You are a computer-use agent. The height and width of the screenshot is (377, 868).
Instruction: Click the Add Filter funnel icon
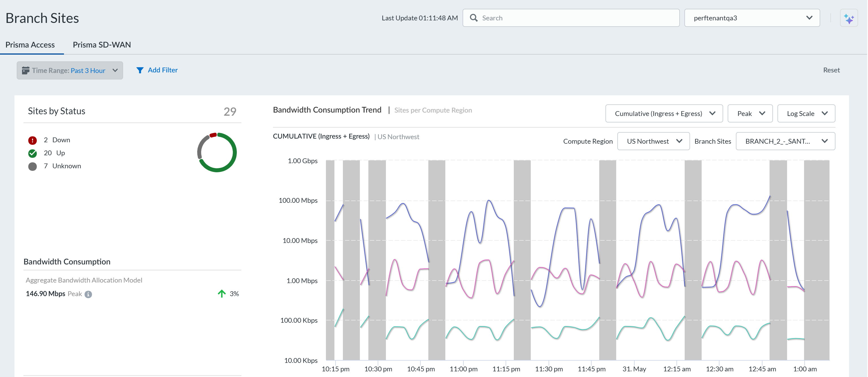click(x=140, y=70)
